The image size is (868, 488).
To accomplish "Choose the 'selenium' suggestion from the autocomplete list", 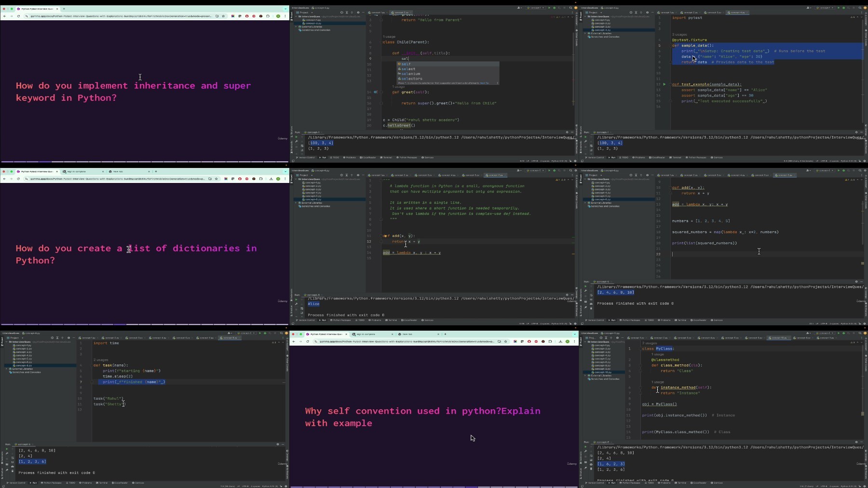I will pyautogui.click(x=410, y=74).
